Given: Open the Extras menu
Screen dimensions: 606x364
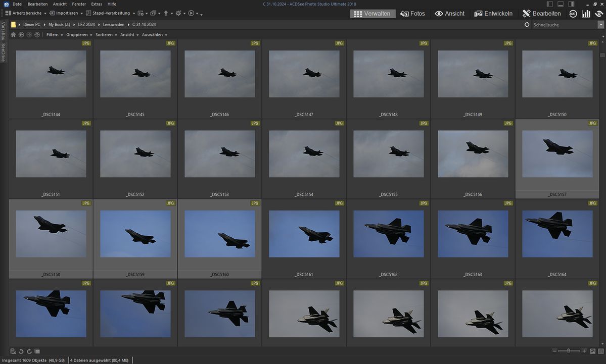Looking at the screenshot, I should 97,4.
